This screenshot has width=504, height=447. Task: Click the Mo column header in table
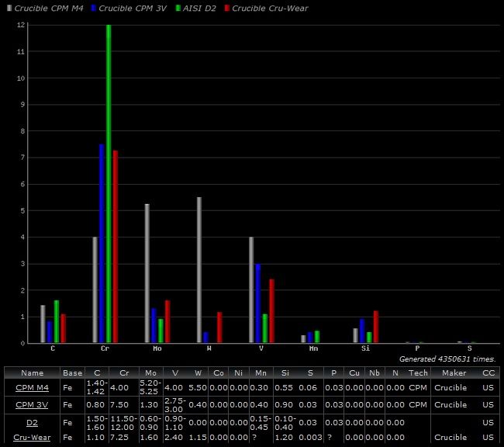click(x=150, y=372)
